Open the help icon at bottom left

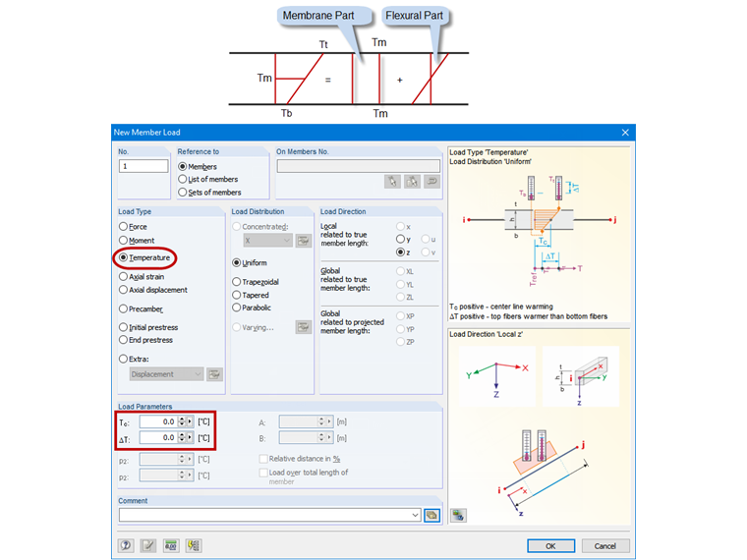[x=126, y=545]
